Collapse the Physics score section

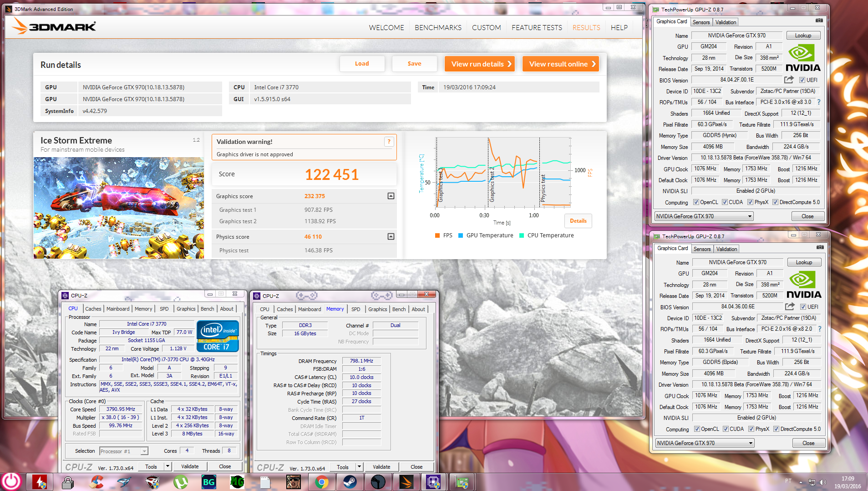click(x=391, y=236)
